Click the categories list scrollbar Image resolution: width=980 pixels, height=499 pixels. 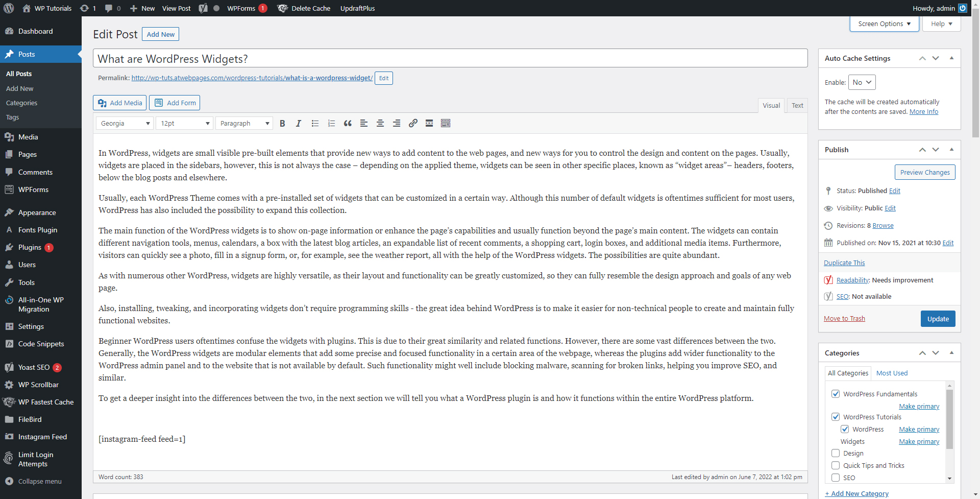(949, 419)
